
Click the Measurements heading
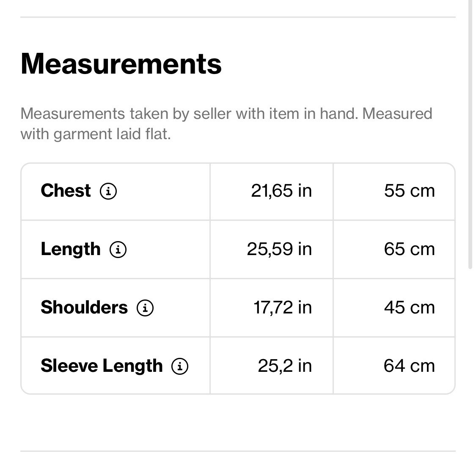(x=121, y=64)
